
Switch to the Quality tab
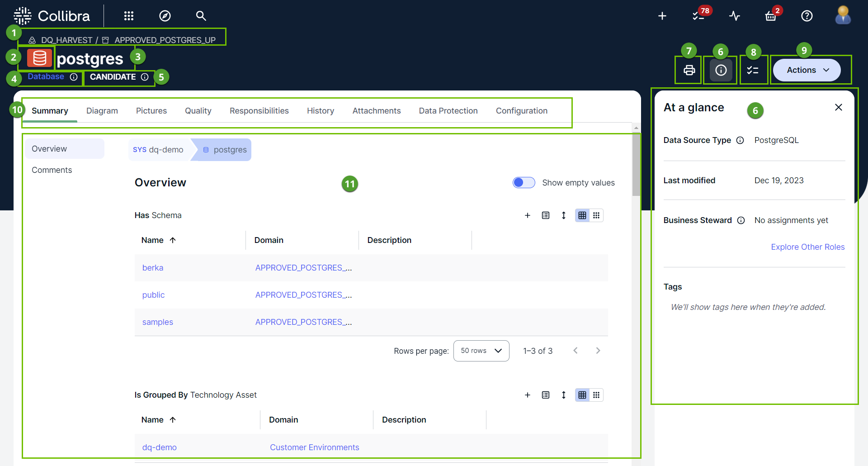[198, 111]
